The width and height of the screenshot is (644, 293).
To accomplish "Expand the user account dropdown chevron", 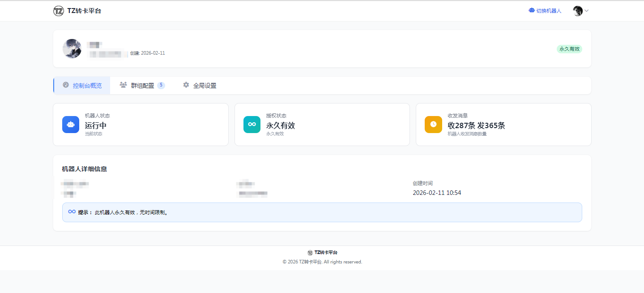I will (587, 11).
